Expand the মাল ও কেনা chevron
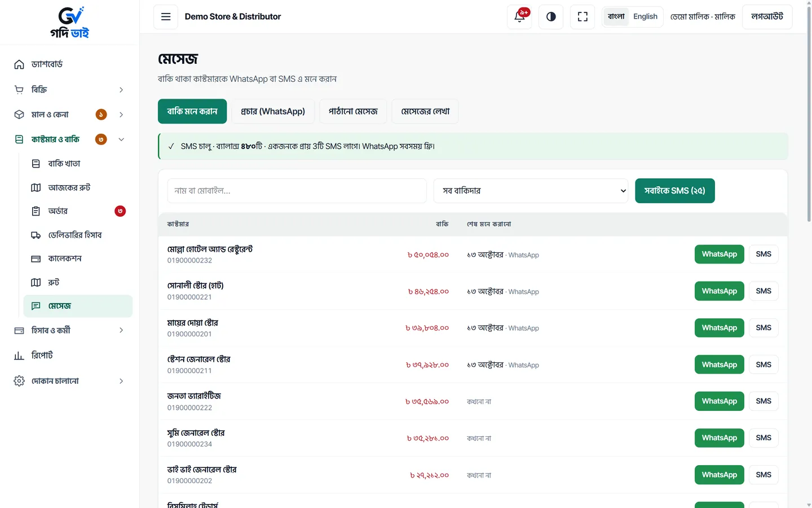812x508 pixels. [x=121, y=115]
